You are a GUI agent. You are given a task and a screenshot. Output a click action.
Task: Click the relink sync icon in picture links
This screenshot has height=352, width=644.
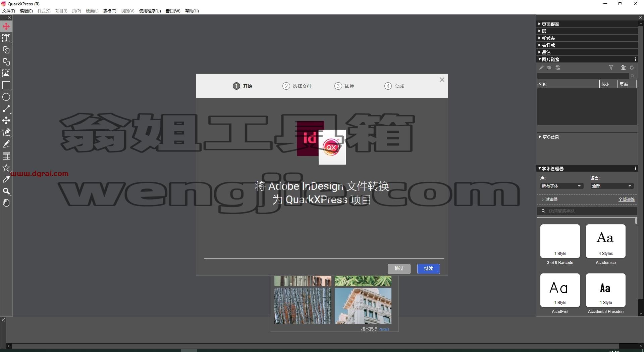pos(558,68)
